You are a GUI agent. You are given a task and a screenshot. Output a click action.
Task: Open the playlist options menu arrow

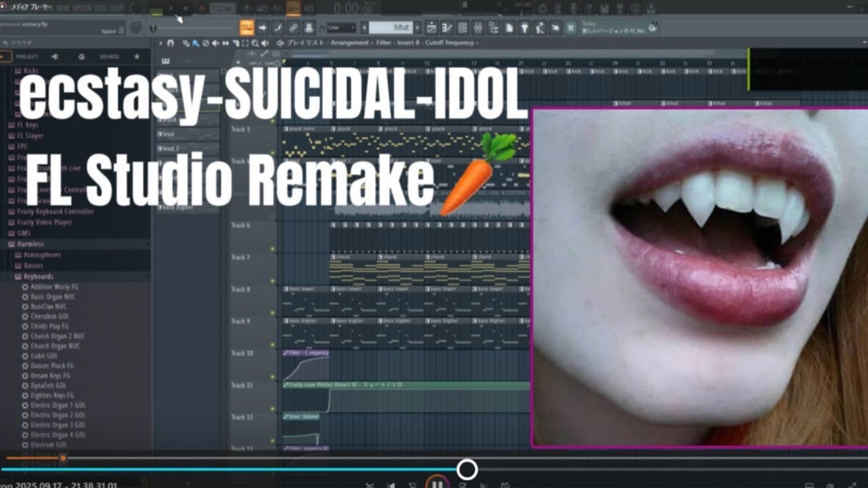pyautogui.click(x=161, y=43)
